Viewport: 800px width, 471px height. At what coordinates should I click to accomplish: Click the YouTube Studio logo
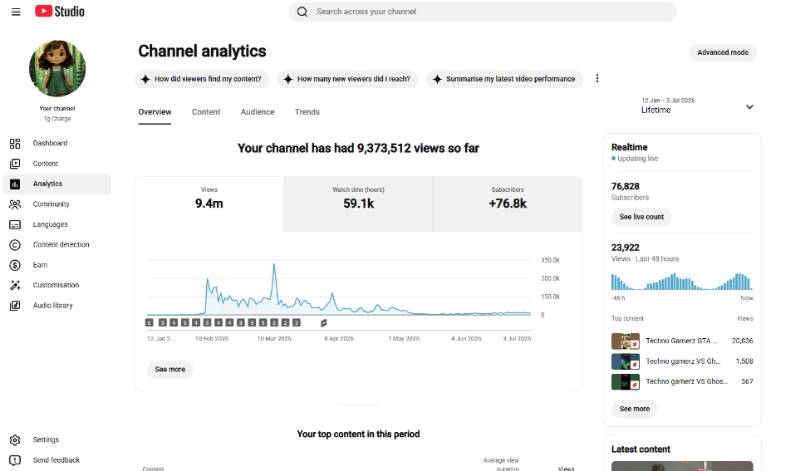[x=60, y=11]
